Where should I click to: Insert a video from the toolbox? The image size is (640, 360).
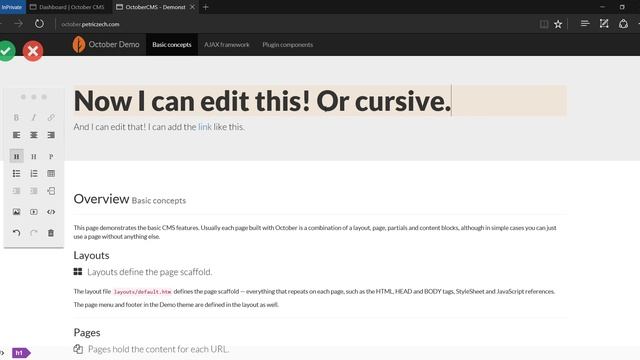click(33, 212)
